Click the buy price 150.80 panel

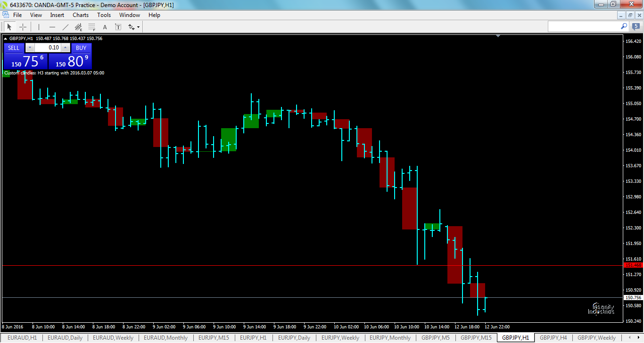click(x=70, y=61)
